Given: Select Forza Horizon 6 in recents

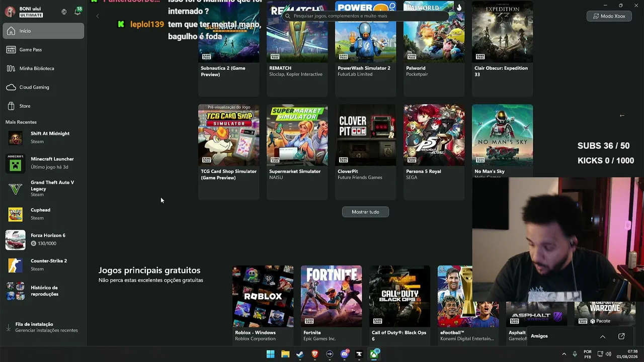Looking at the screenshot, I should click(x=43, y=239).
